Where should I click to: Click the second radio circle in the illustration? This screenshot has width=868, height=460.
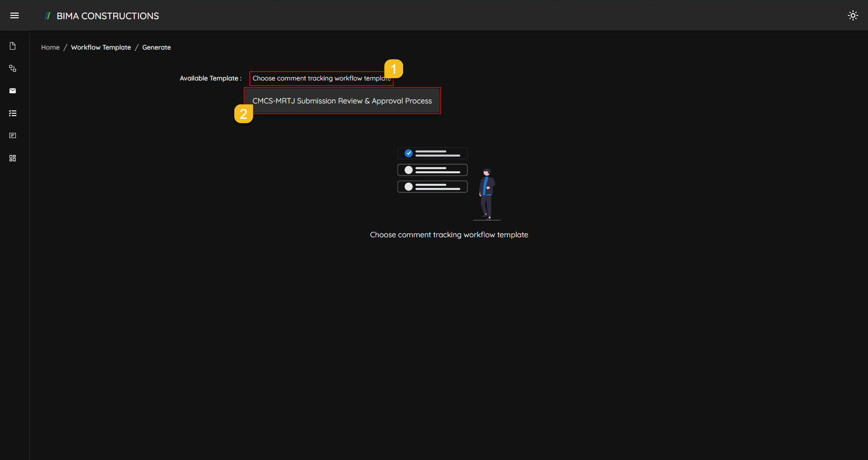pyautogui.click(x=409, y=169)
